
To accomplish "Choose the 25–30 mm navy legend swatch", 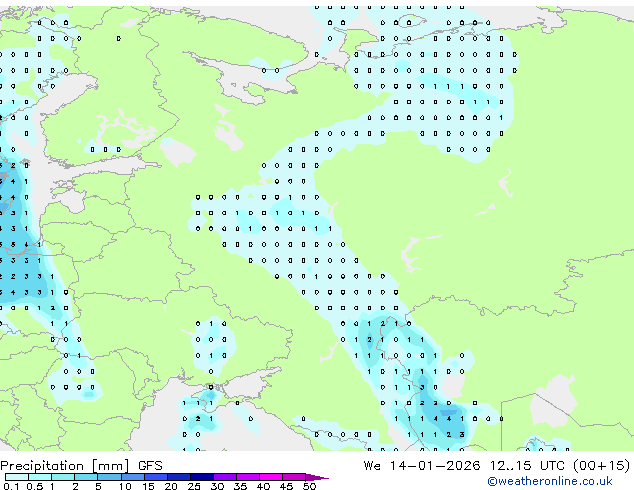I will point(201,477).
